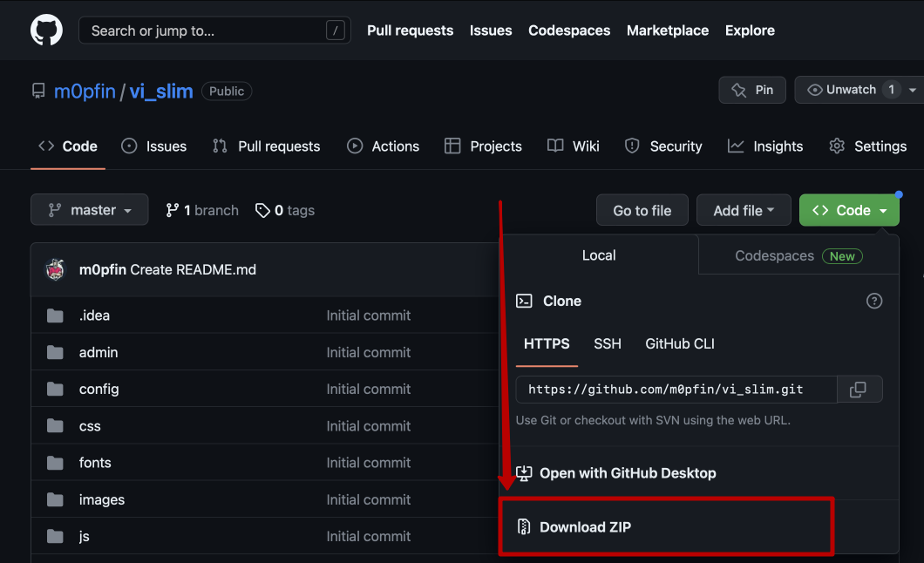Click the Public visibility badge
Image resolution: width=924 pixels, height=563 pixels.
227,92
